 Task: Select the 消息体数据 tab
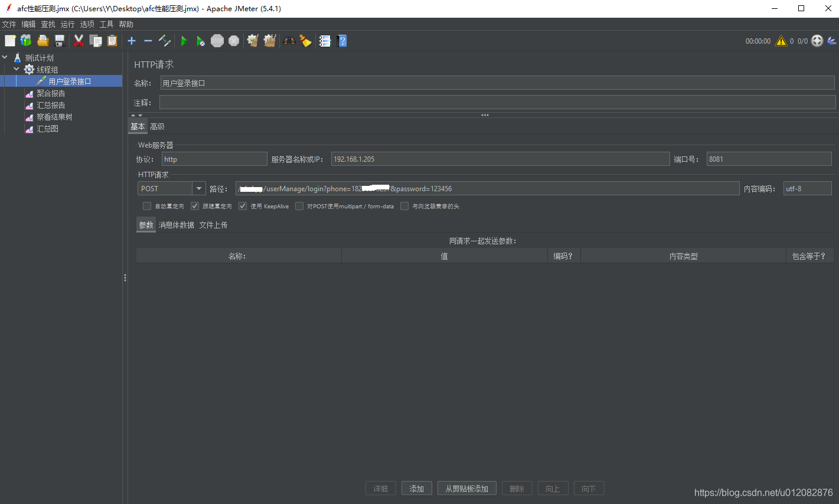point(176,225)
